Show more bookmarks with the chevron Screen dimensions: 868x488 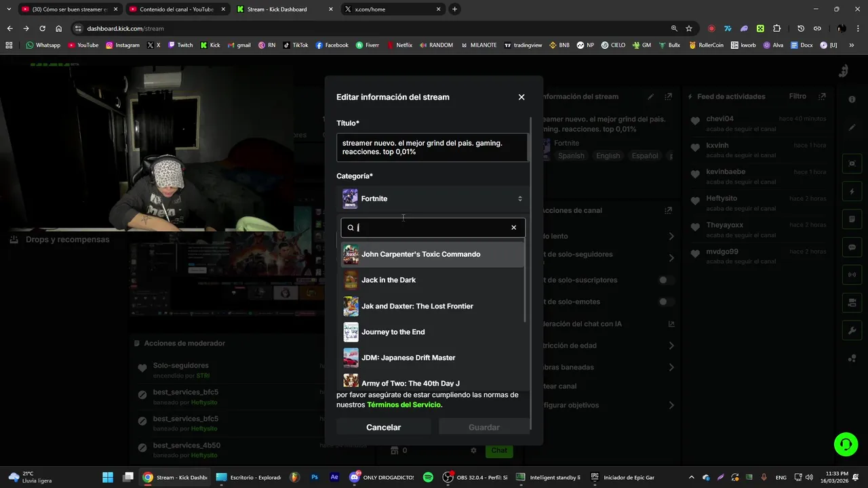click(852, 45)
